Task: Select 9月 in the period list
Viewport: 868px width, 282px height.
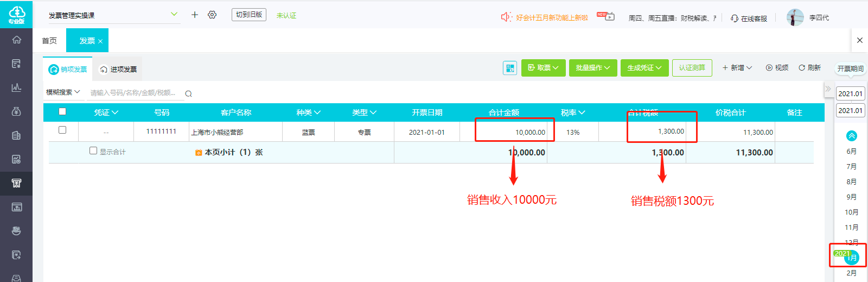Action: pos(852,197)
